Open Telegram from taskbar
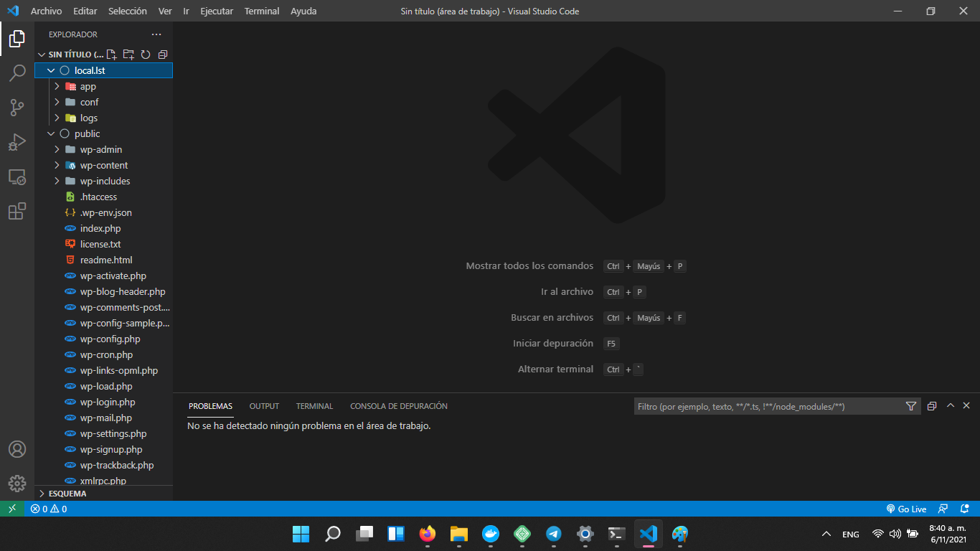This screenshot has width=980, height=551. pyautogui.click(x=554, y=534)
